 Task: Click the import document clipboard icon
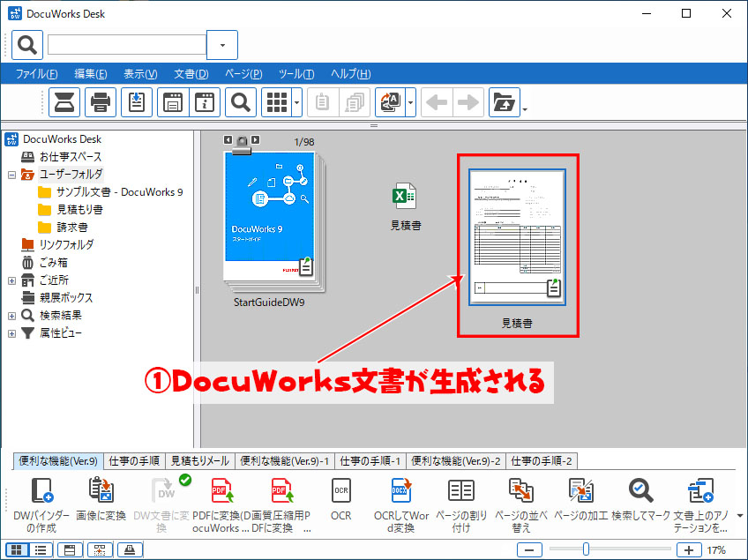(x=137, y=102)
